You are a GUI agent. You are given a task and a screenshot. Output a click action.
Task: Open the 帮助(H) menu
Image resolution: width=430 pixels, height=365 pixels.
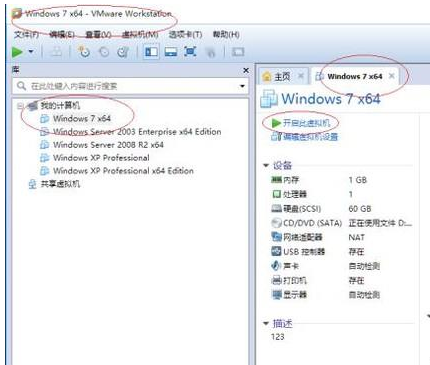coord(226,34)
